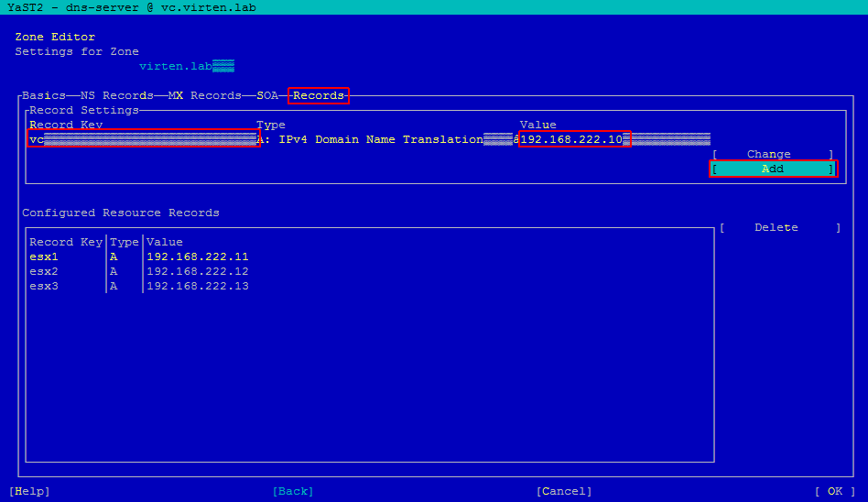Open the MX Records tab
868x502 pixels.
(x=205, y=95)
